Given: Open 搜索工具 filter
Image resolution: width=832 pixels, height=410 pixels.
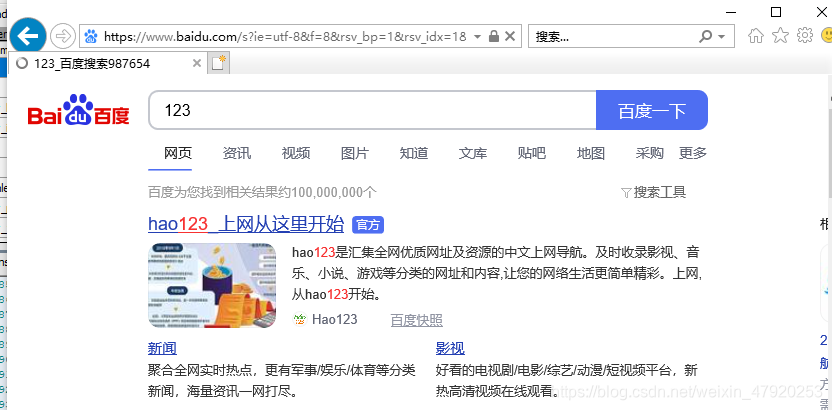Looking at the screenshot, I should pyautogui.click(x=654, y=192).
